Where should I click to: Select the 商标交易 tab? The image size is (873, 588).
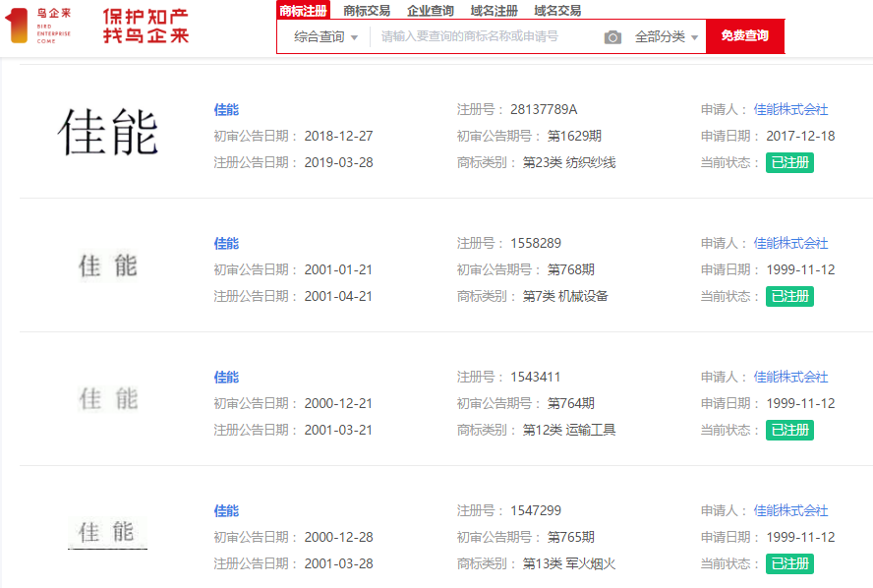click(367, 11)
